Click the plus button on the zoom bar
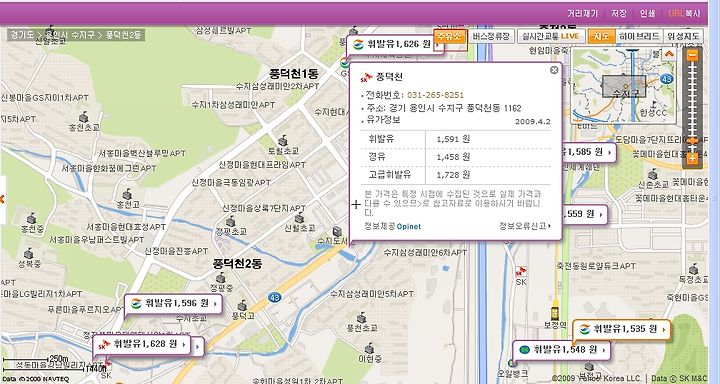This screenshot has width=720, height=384. (692, 158)
